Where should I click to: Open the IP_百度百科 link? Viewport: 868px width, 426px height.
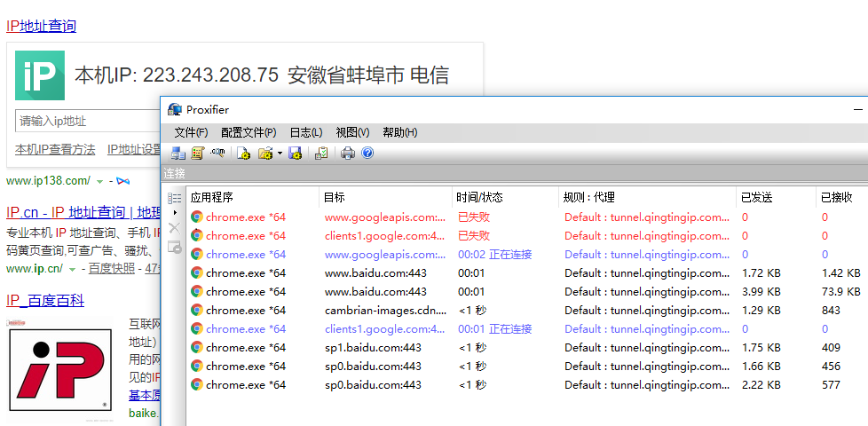[x=45, y=300]
